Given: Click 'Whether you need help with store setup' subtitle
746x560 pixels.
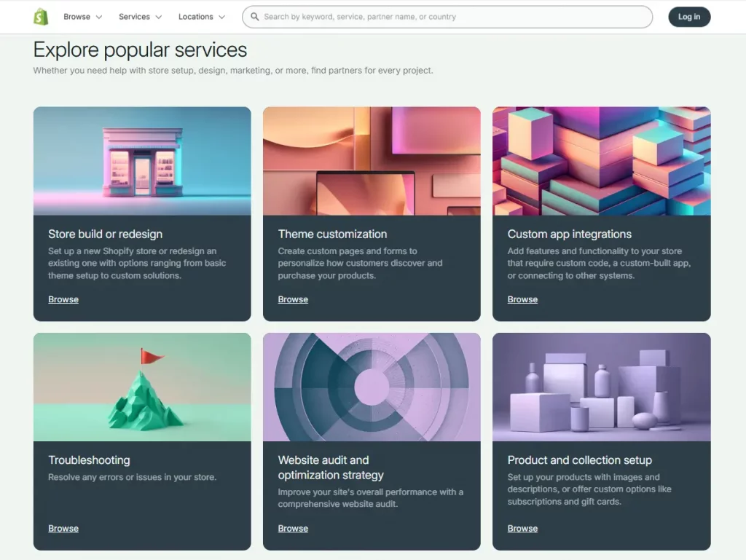Looking at the screenshot, I should pyautogui.click(x=233, y=71).
